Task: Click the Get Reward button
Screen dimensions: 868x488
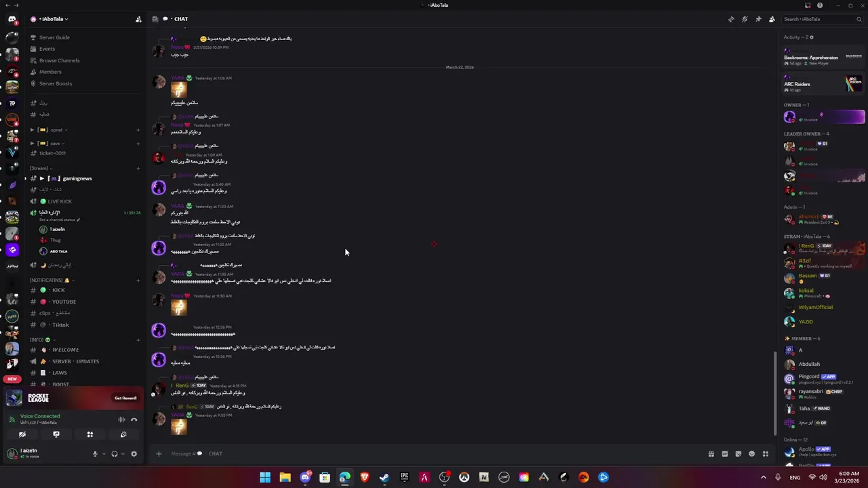Action: pos(125,398)
